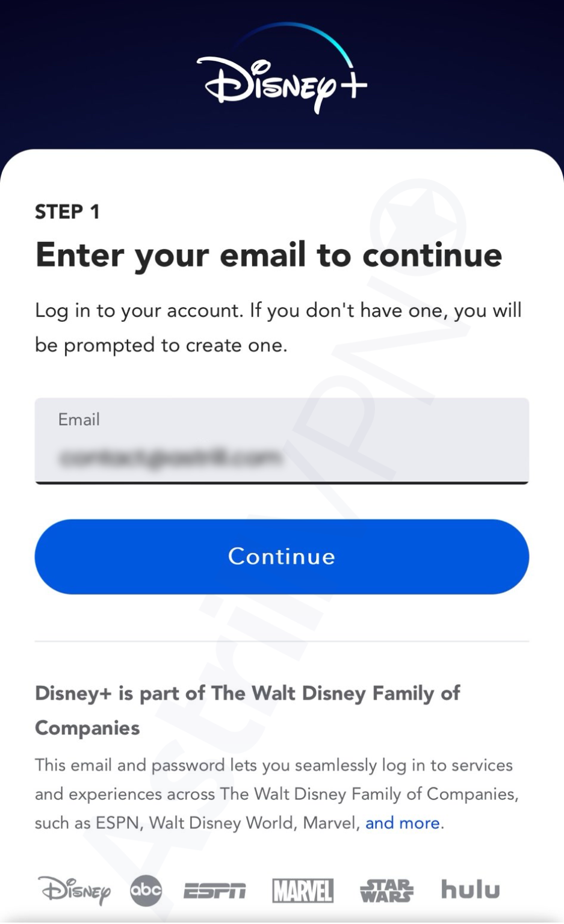
Task: Click the "Log in to your account" description text
Action: (x=279, y=327)
